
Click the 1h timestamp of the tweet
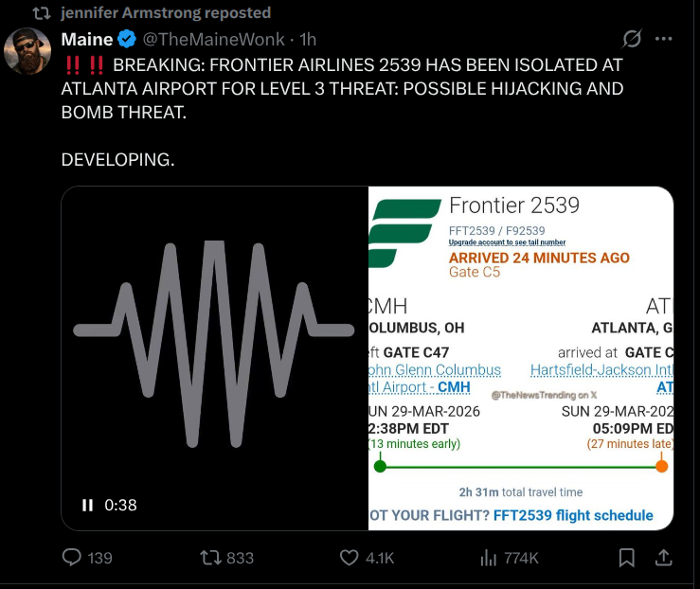pyautogui.click(x=308, y=40)
